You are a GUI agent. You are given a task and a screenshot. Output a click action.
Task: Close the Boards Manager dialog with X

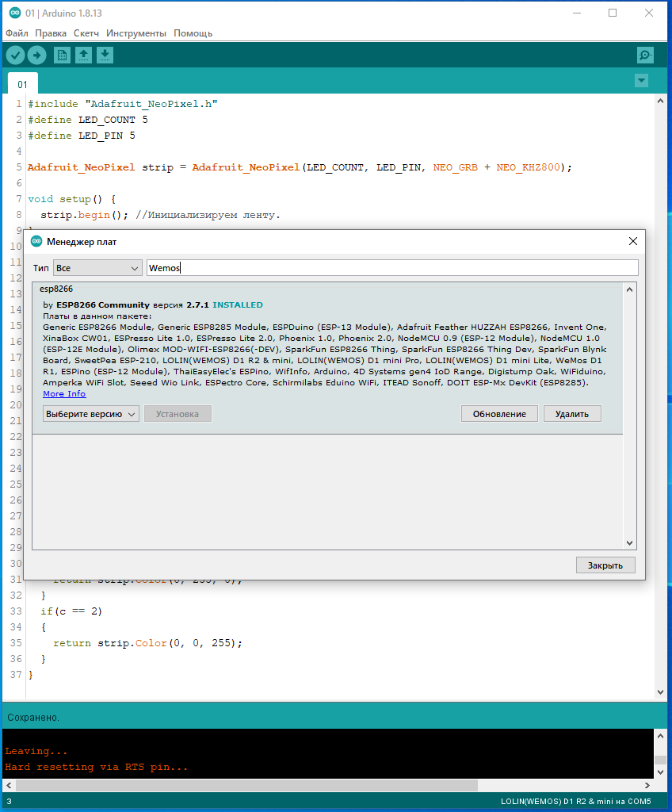[632, 241]
